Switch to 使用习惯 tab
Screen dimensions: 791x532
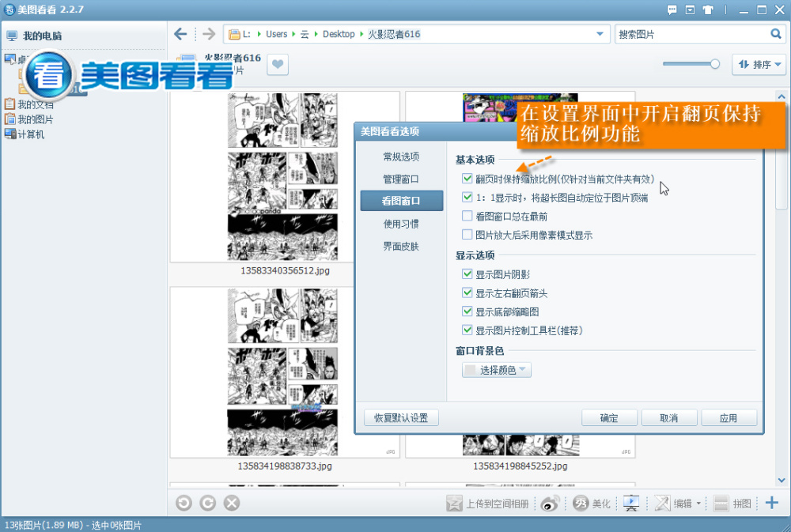[x=401, y=224]
